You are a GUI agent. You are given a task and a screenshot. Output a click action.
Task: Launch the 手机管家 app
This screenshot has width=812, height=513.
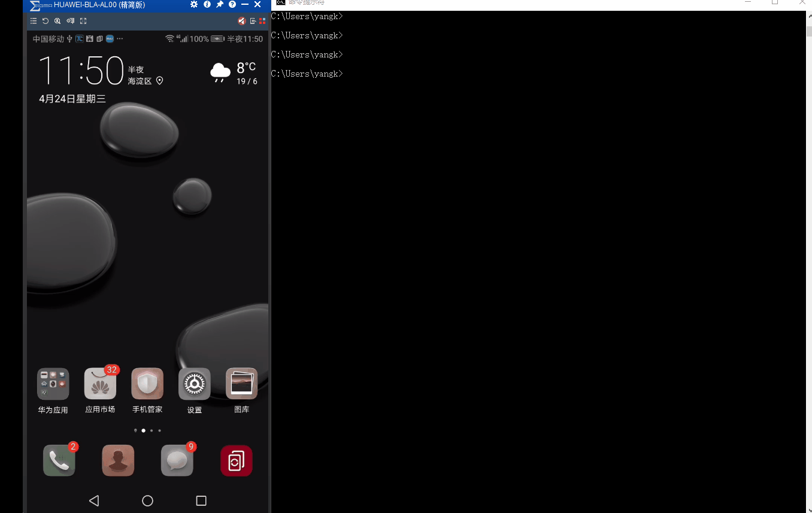(147, 384)
